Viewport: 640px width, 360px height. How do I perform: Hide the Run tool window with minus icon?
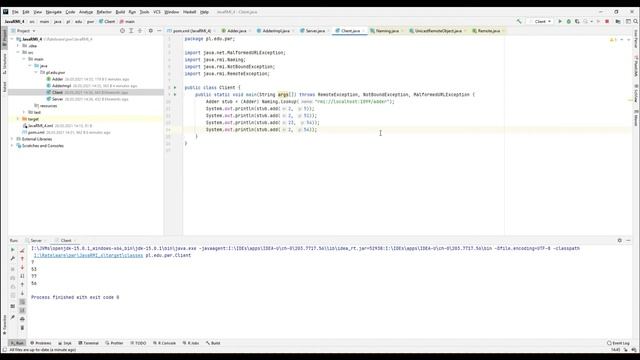tap(628, 240)
